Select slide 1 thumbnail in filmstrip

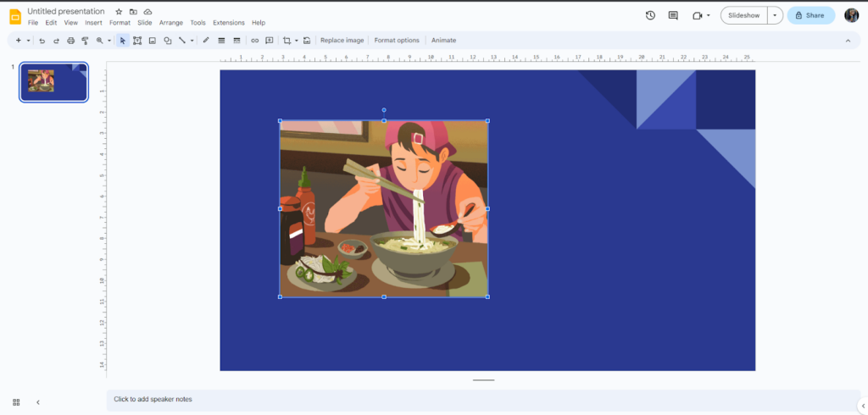click(53, 82)
